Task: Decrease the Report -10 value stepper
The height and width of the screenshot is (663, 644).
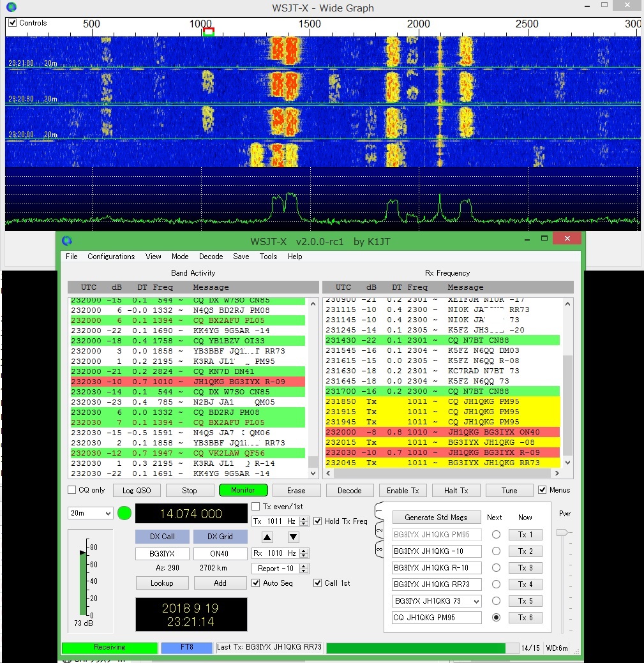Action: click(x=304, y=570)
